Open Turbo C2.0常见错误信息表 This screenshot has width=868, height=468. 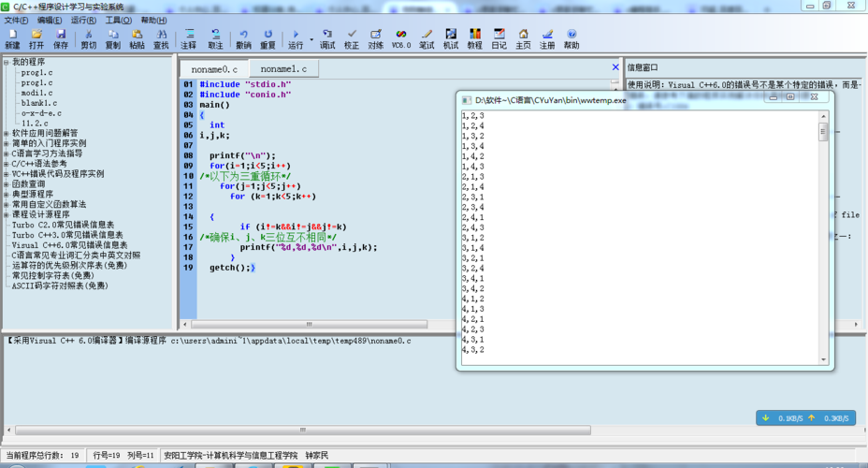pos(63,225)
